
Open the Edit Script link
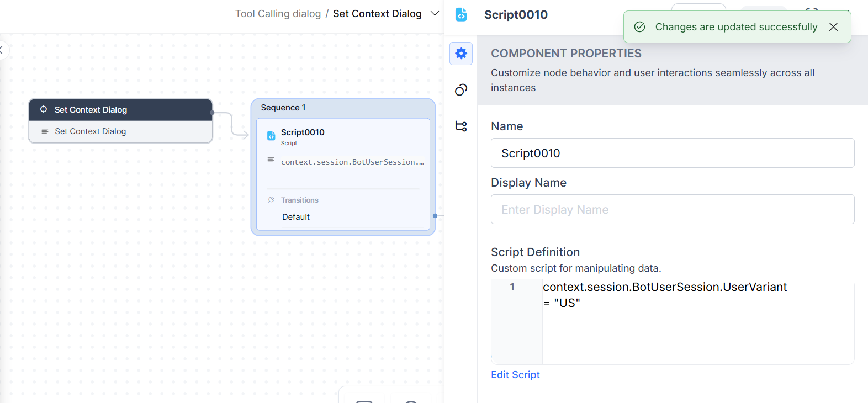coord(515,375)
